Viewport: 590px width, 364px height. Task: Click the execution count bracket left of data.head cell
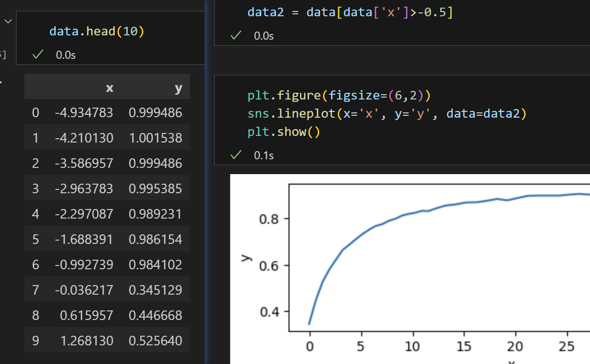tap(3, 55)
